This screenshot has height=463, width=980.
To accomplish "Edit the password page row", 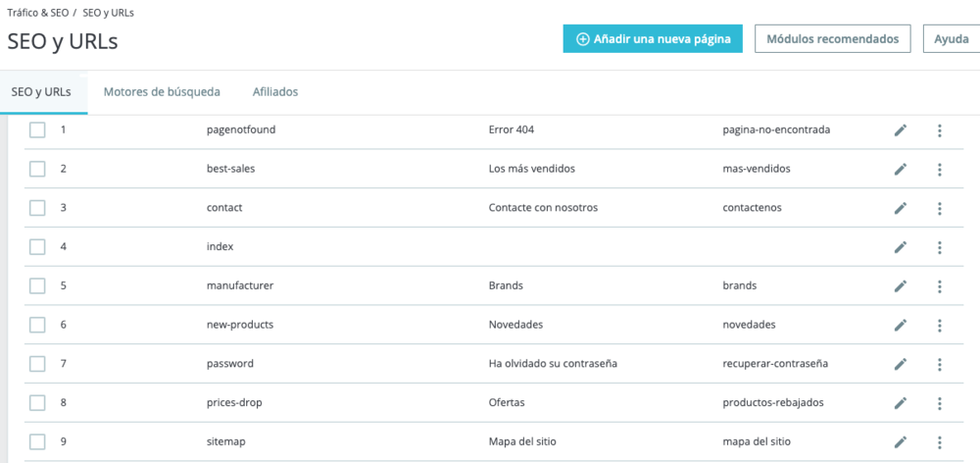I will click(x=900, y=364).
